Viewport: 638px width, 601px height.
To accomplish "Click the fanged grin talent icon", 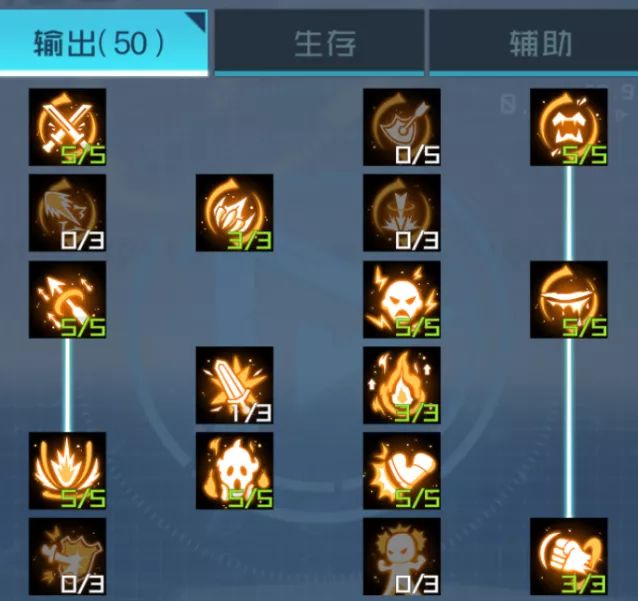I will pyautogui.click(x=569, y=299).
